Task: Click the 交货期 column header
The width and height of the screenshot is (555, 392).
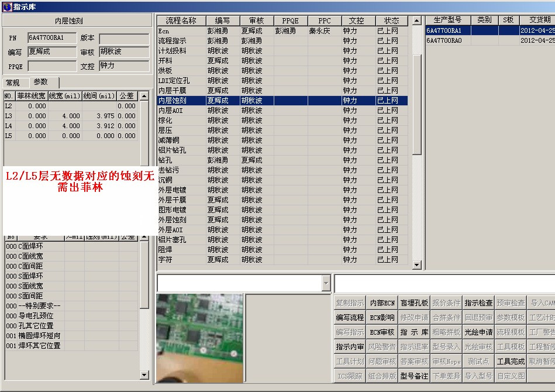Action: (x=537, y=20)
